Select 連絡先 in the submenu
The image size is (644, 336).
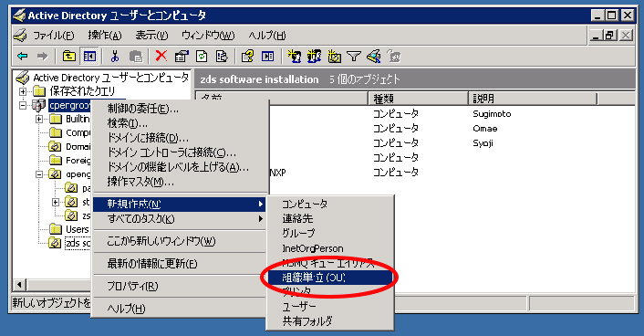(330, 219)
